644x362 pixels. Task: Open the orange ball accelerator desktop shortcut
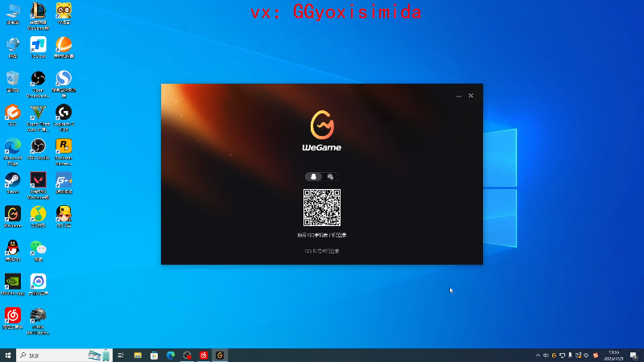point(64,47)
